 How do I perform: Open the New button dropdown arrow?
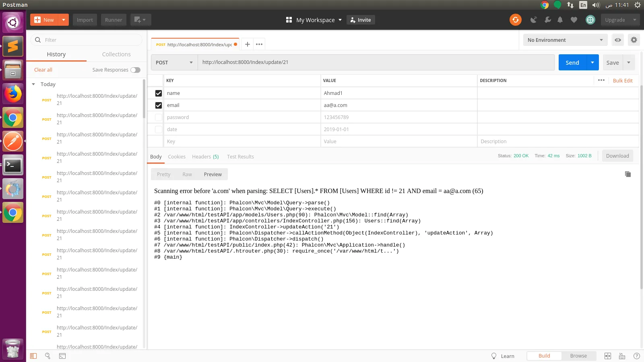[x=64, y=20]
